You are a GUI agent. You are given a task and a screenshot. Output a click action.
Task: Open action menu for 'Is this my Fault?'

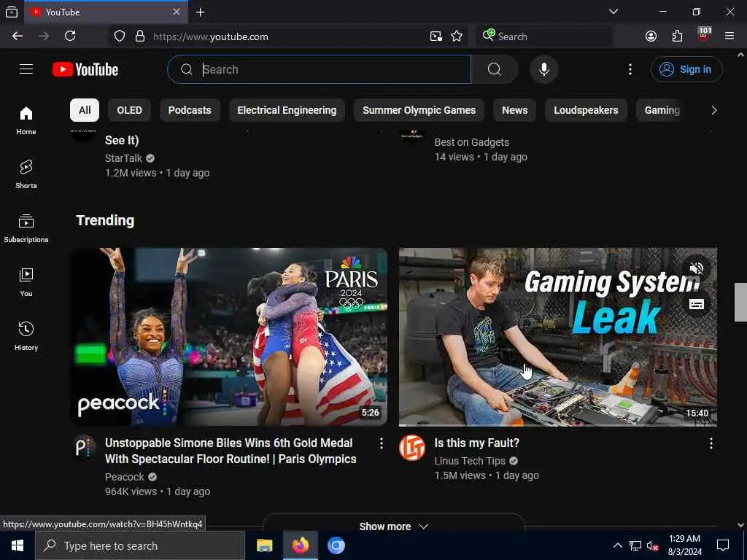[711, 443]
